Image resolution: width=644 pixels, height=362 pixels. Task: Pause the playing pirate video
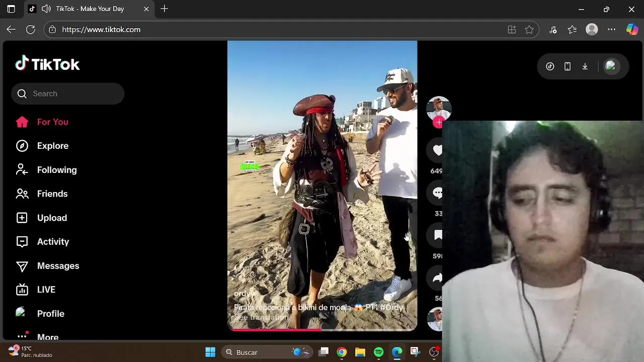click(322, 185)
